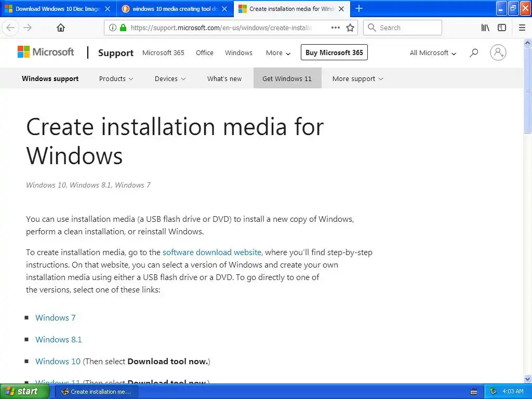Click the browser Search input box

click(403, 28)
